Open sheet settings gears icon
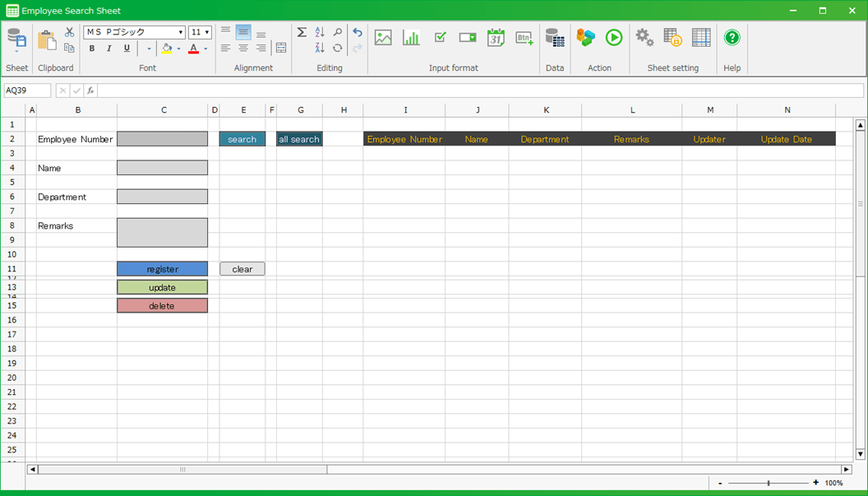The width and height of the screenshot is (868, 496). (x=644, y=38)
